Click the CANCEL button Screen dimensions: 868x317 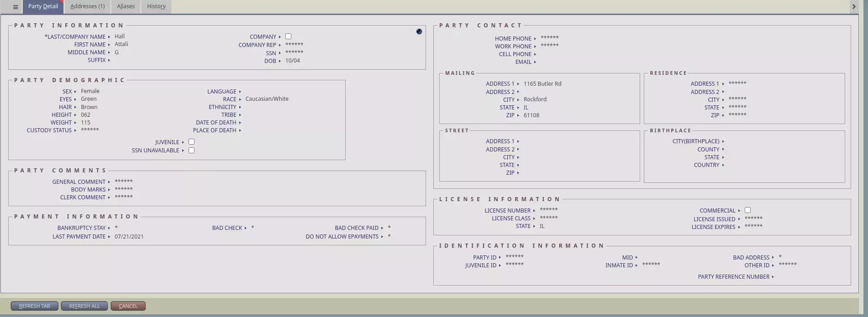point(128,306)
